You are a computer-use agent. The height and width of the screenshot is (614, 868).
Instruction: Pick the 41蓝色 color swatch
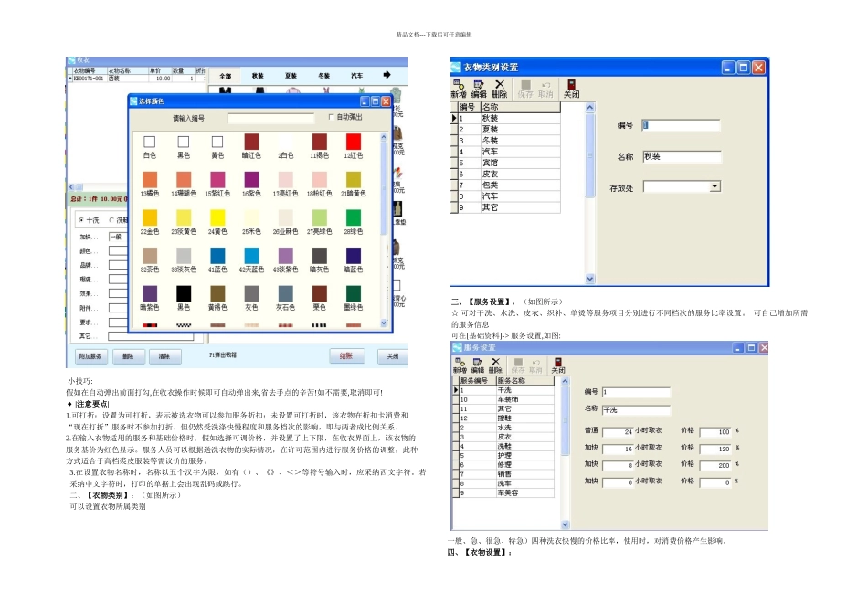click(x=217, y=255)
